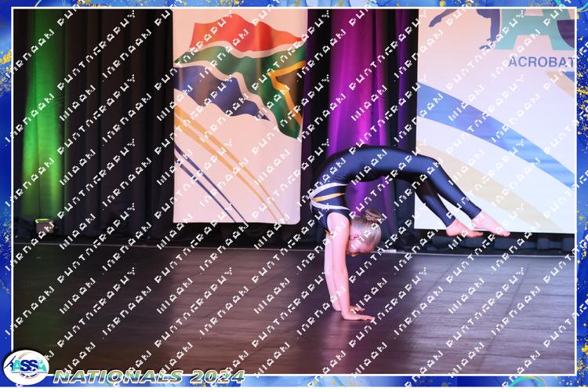588x392 pixels.
Task: Click the South African flag banner
Action: pyautogui.click(x=240, y=116)
